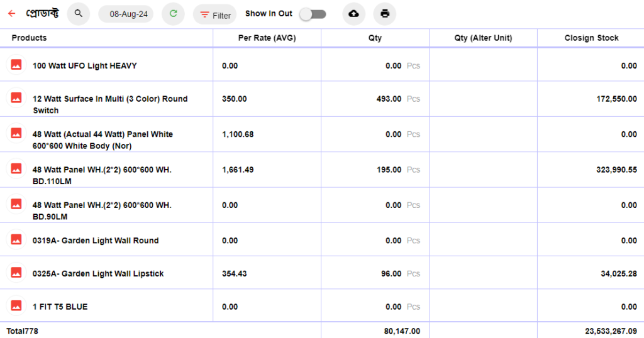Screen dimensions: 644x338
Task: Open image icon for 48 Watt Panel BD.90LM
Action: [16, 204]
